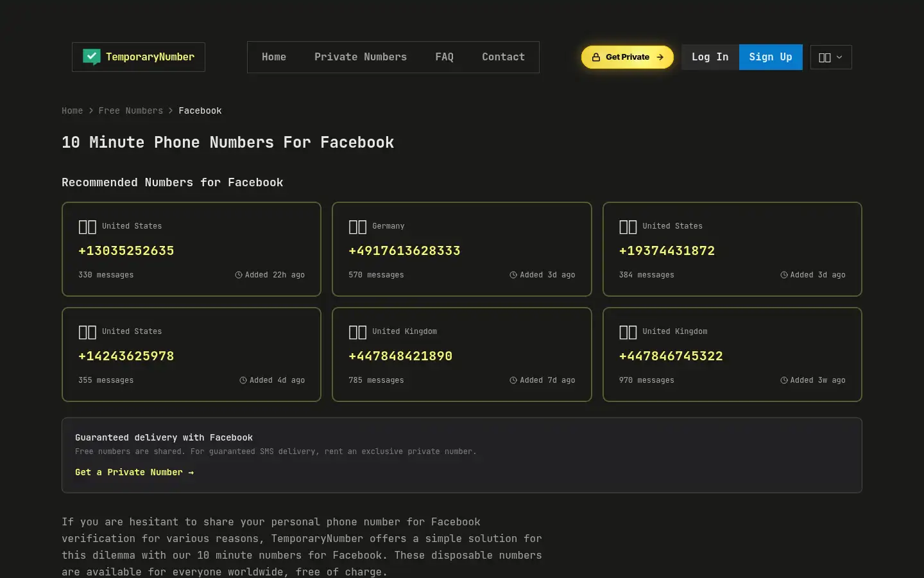Click the Get Private yellow button

point(628,57)
